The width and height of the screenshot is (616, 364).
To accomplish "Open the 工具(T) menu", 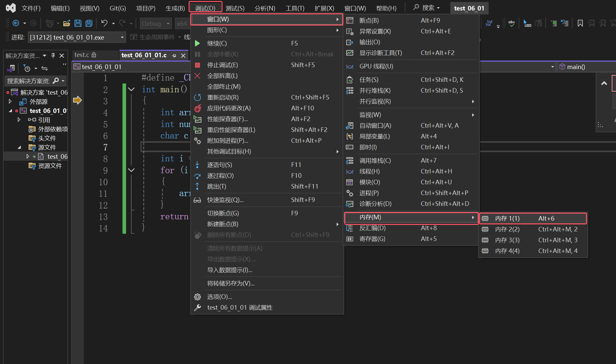I will tap(295, 8).
